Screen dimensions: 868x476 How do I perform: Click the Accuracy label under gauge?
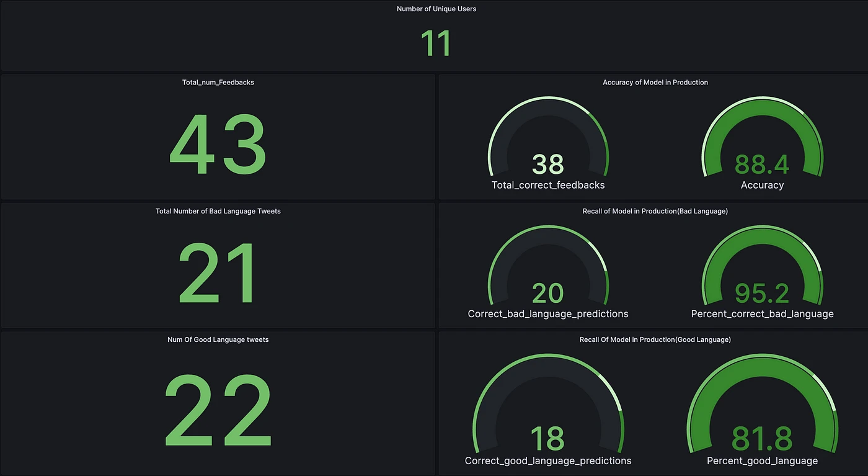(762, 185)
